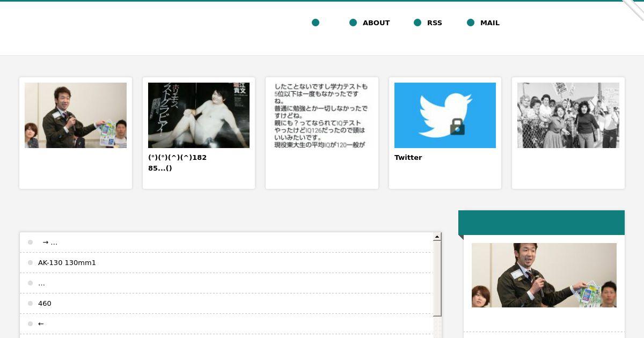
Task: Click the list entry showing only '...'
Action: point(41,283)
